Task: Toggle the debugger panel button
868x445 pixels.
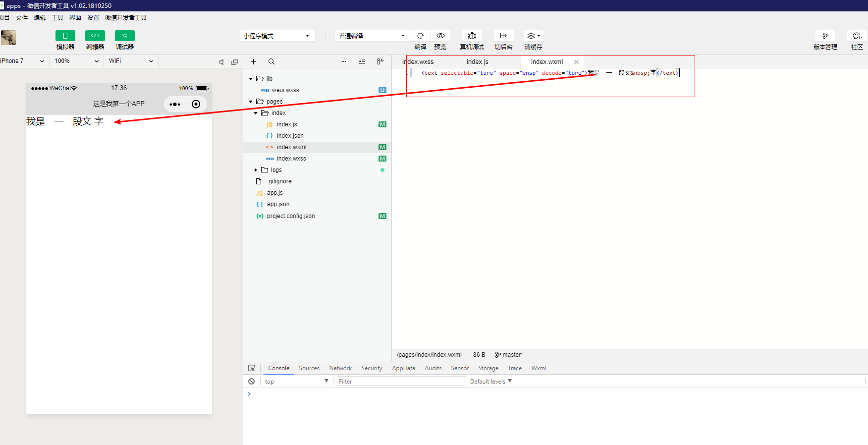Action: [x=125, y=36]
